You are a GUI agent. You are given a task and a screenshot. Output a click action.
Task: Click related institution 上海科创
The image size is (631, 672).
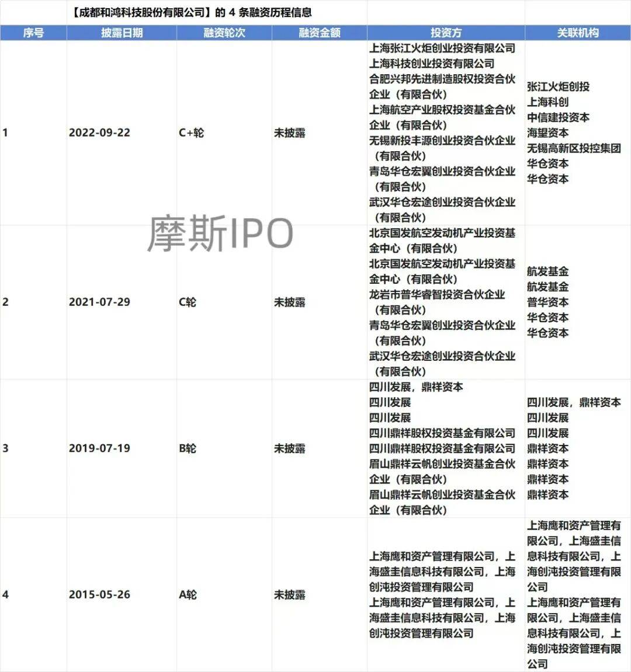(548, 102)
